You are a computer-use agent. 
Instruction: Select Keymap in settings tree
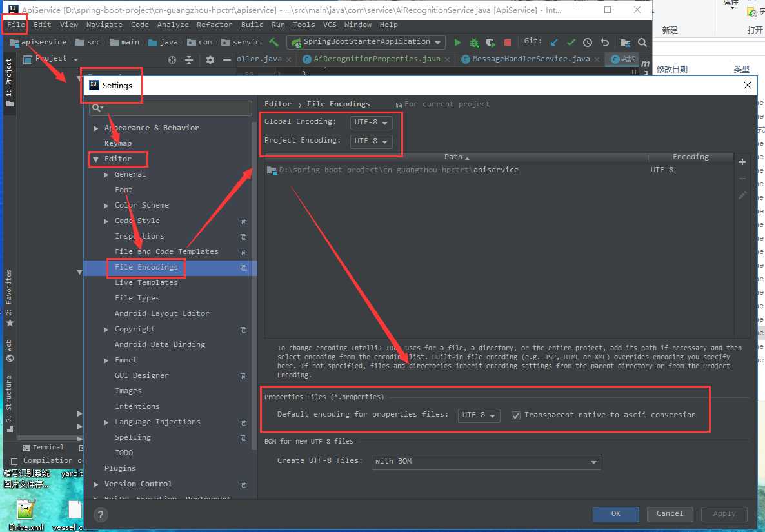coord(117,143)
